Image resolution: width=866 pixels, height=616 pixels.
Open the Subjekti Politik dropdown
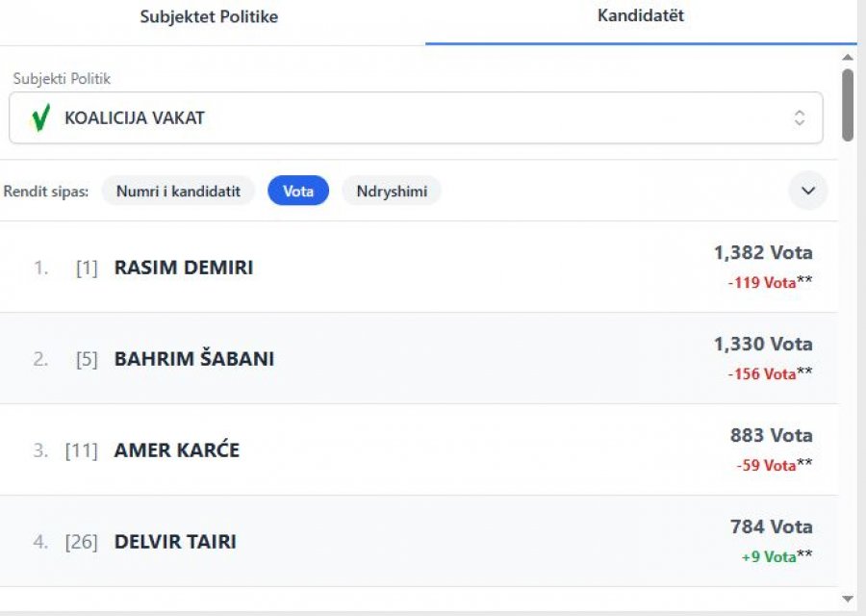pos(416,118)
